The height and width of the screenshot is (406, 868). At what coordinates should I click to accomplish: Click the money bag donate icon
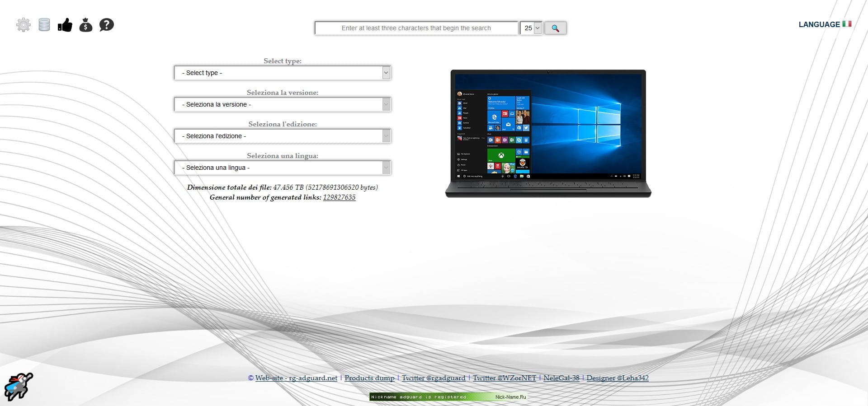pyautogui.click(x=86, y=25)
